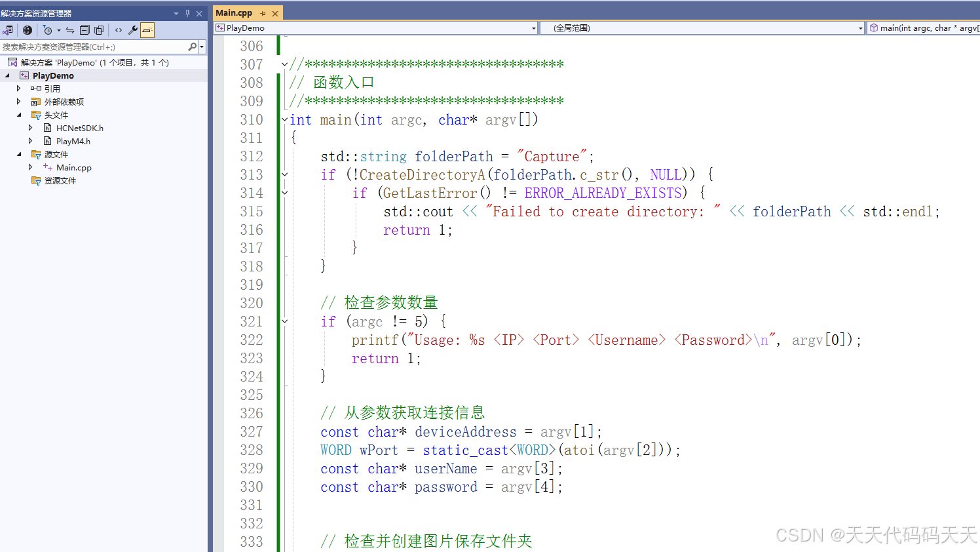Select the 引用 tree item
Screen dimensions: 980x552
52,89
